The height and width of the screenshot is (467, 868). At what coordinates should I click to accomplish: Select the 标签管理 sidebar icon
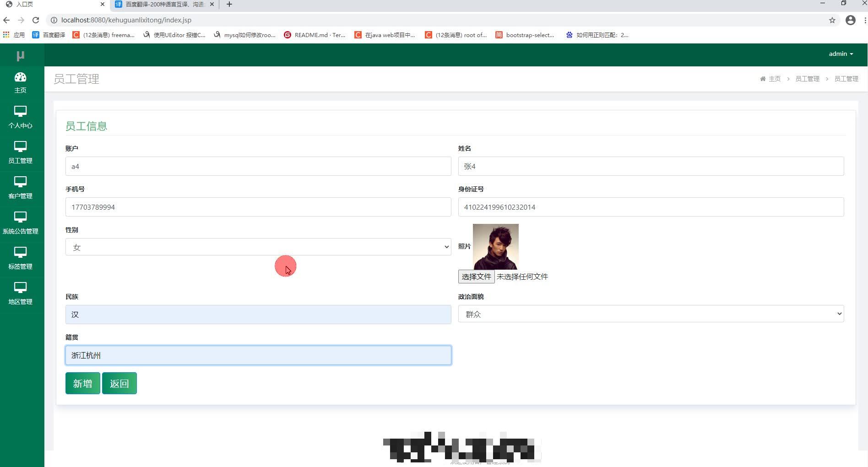[20, 258]
